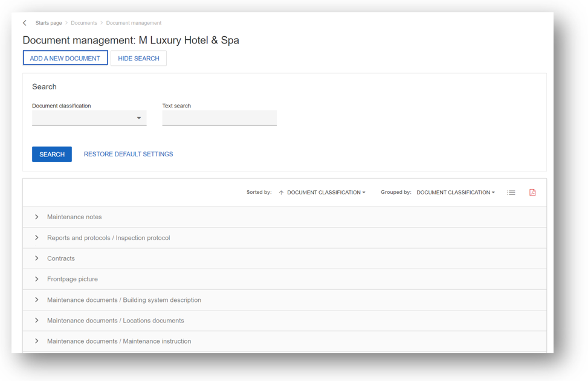Image resolution: width=588 pixels, height=381 pixels.
Task: Expand Maintenance documents / Locations documents
Action: [x=36, y=320]
